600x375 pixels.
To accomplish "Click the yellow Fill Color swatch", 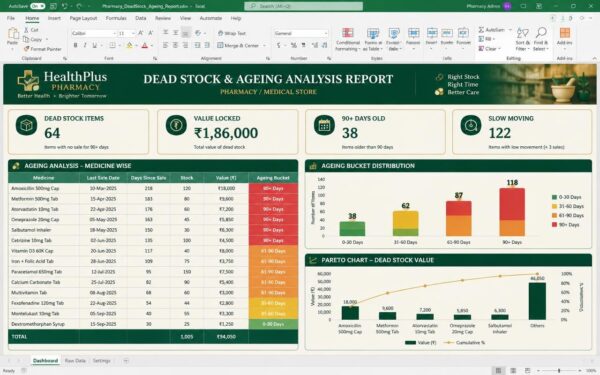I will point(129,46).
